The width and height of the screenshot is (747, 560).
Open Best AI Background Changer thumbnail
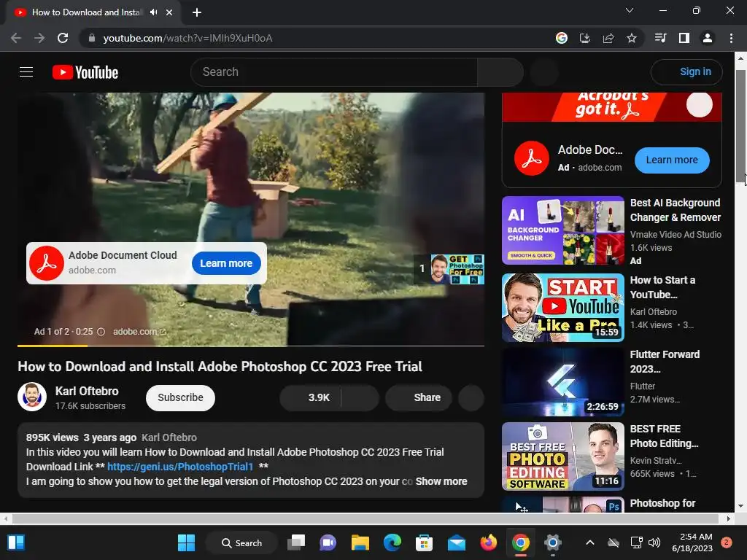click(x=562, y=230)
